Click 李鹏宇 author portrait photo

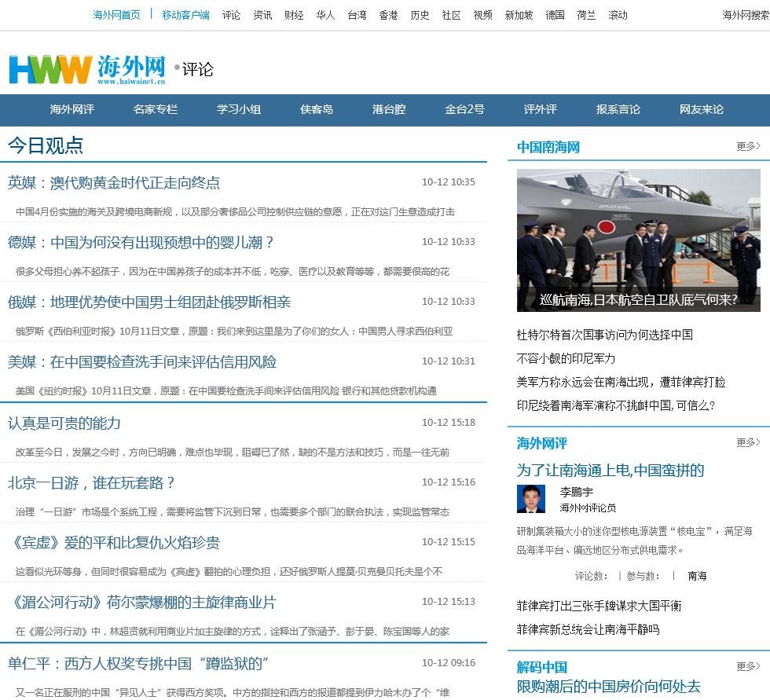coord(531,499)
